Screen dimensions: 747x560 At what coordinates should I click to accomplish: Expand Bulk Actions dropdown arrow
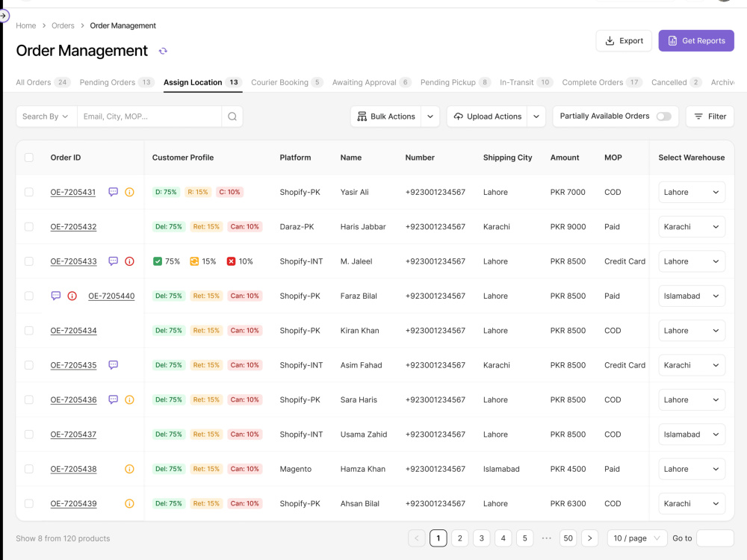(x=430, y=116)
